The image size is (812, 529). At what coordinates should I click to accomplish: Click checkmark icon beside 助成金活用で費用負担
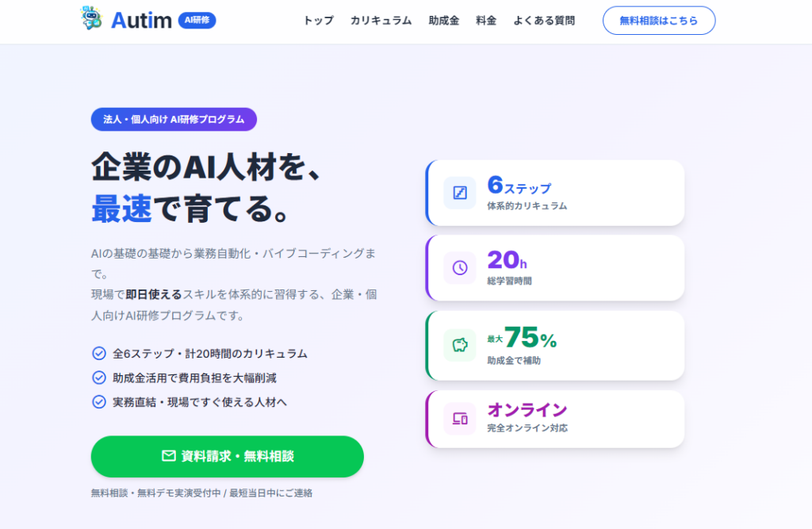[x=99, y=378]
